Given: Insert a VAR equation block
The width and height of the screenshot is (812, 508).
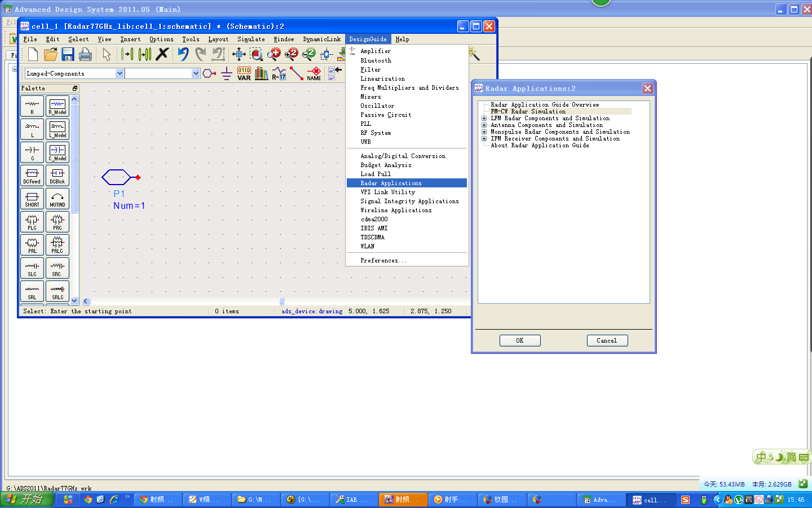Looking at the screenshot, I should [x=244, y=73].
